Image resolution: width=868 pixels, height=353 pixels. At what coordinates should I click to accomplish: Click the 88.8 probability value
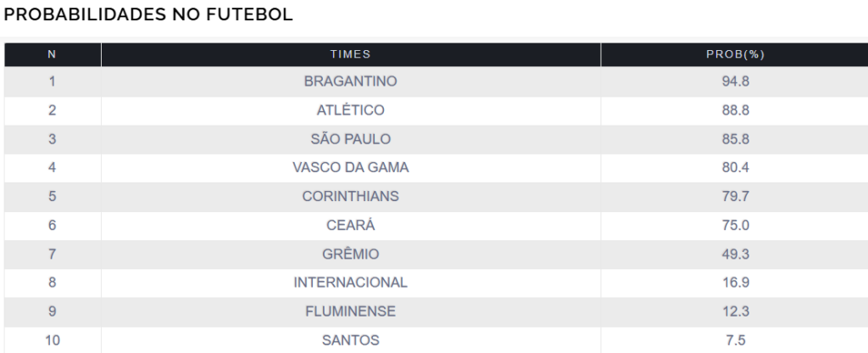pyautogui.click(x=735, y=110)
